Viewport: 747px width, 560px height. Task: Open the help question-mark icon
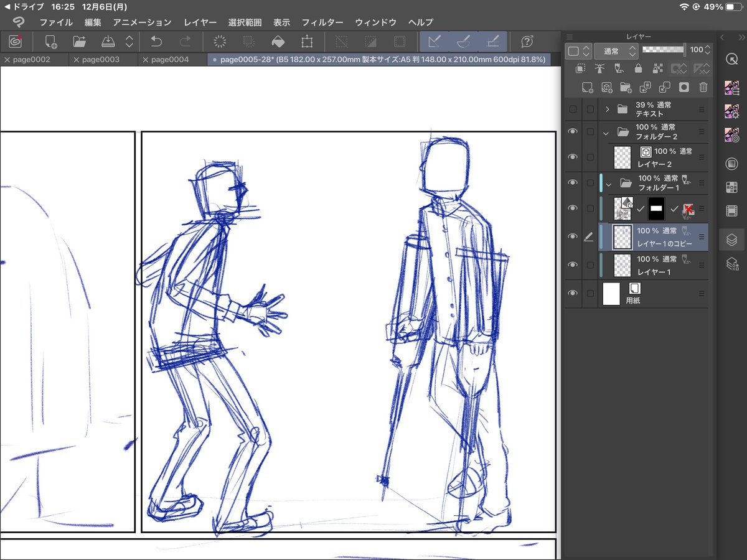tap(527, 42)
